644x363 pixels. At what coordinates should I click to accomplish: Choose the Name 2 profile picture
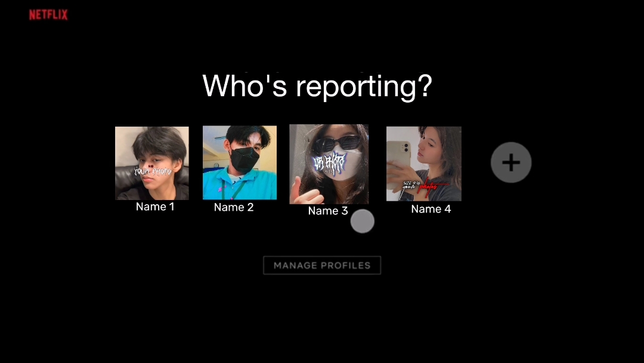(x=240, y=162)
